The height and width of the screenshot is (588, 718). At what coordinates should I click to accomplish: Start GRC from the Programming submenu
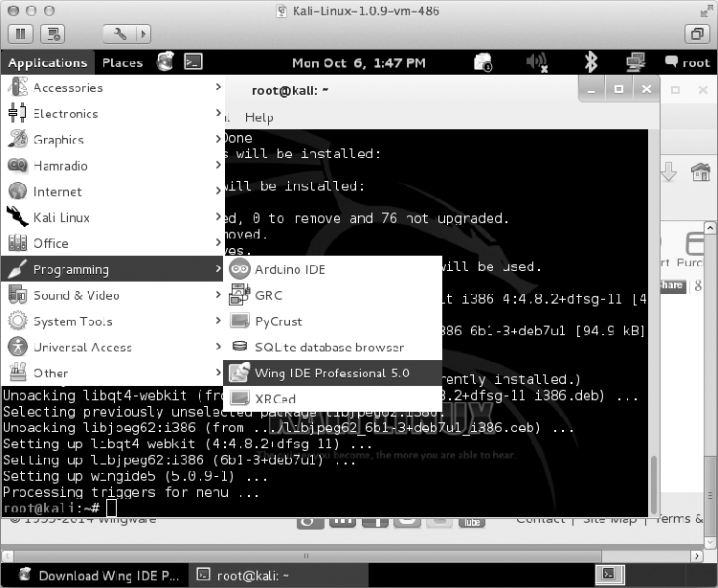pyautogui.click(x=268, y=295)
